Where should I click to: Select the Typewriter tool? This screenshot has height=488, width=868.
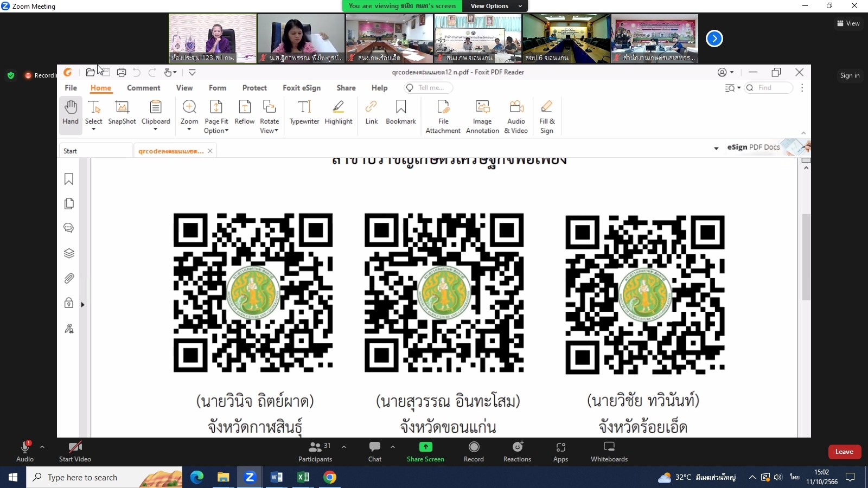(x=304, y=112)
